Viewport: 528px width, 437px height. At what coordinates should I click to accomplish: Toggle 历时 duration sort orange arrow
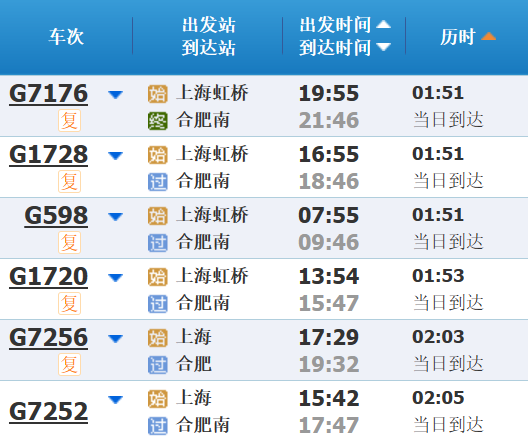point(488,36)
